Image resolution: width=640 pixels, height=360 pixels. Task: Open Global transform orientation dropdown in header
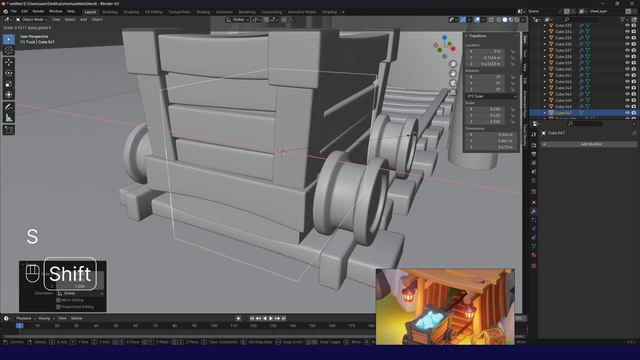[x=238, y=20]
